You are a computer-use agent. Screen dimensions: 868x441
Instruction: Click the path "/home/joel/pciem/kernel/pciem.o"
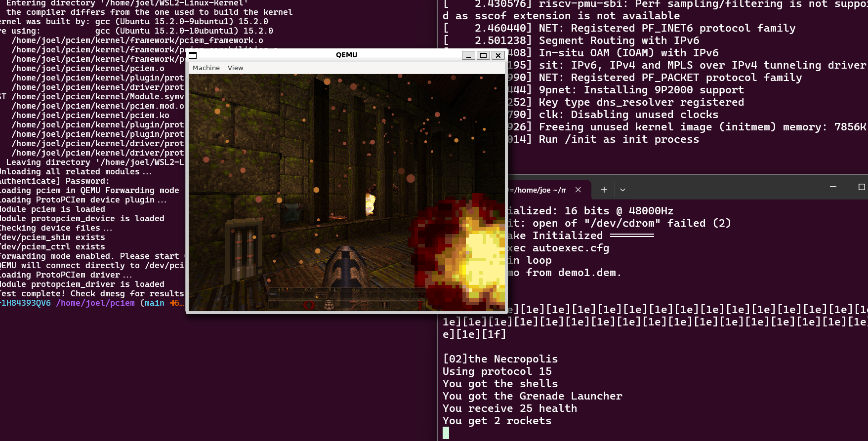88,69
